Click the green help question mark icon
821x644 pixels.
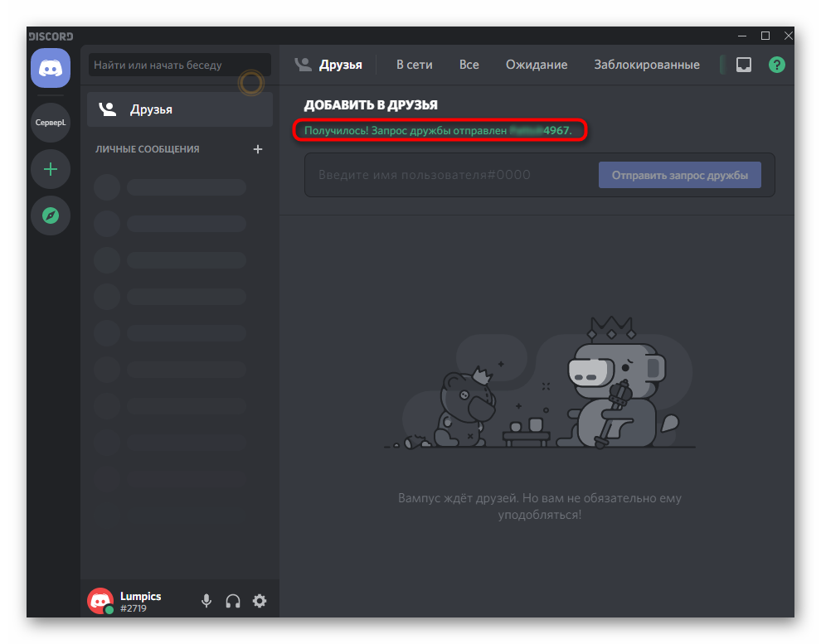coord(776,65)
